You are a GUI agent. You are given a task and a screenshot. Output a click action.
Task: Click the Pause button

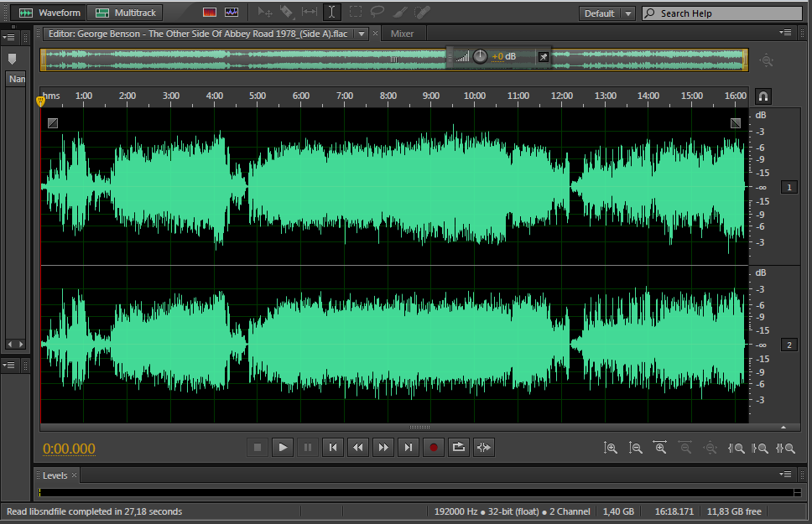tap(308, 448)
